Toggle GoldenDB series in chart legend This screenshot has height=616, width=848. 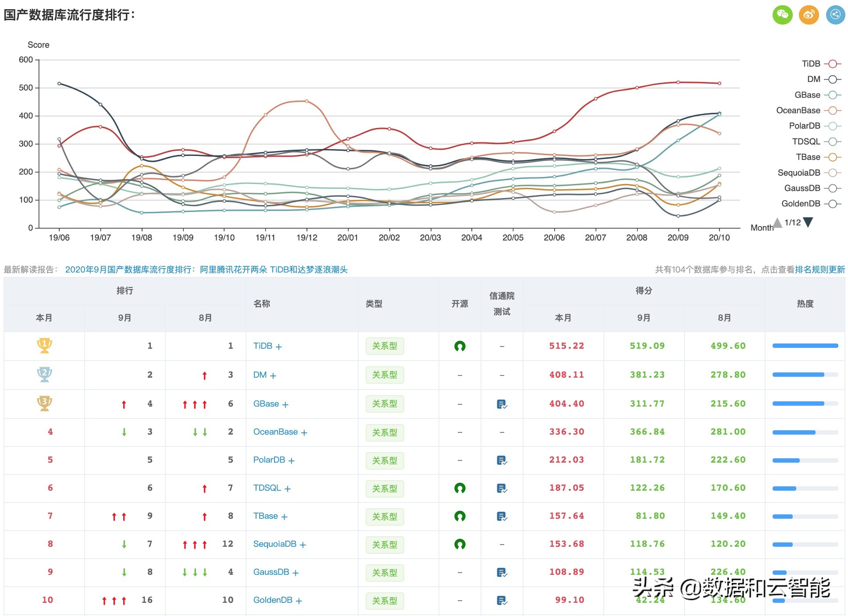coord(811,204)
